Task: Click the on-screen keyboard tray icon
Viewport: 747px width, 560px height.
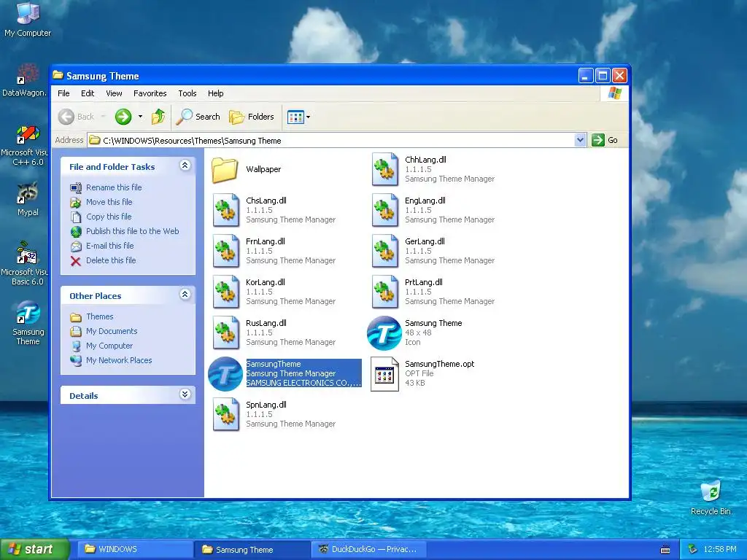Action: click(665, 550)
